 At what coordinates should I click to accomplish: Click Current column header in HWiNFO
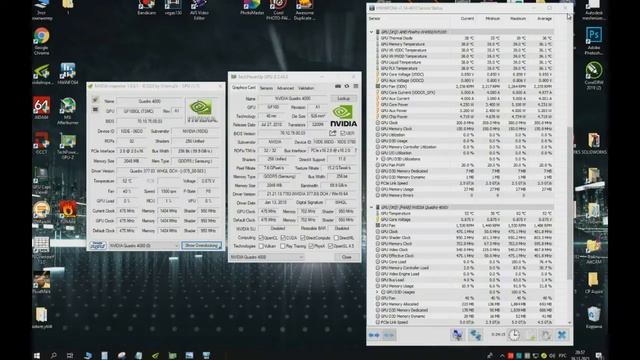pyautogui.click(x=467, y=19)
